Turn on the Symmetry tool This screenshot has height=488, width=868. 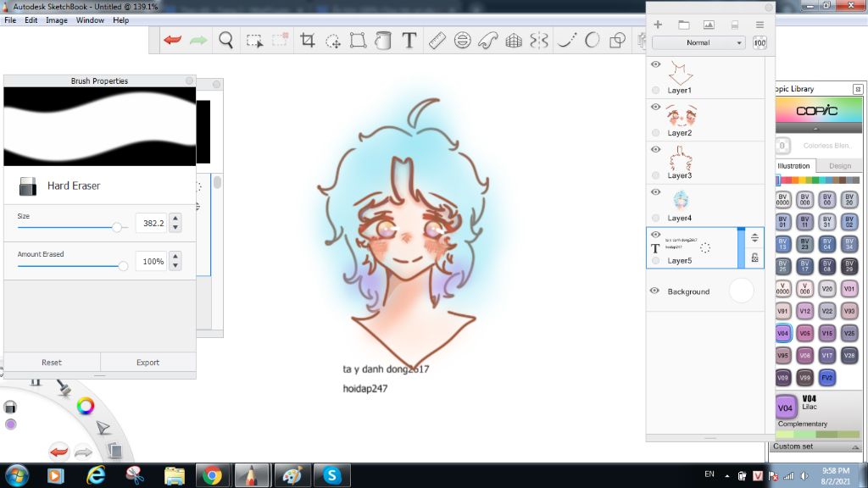pyautogui.click(x=539, y=40)
